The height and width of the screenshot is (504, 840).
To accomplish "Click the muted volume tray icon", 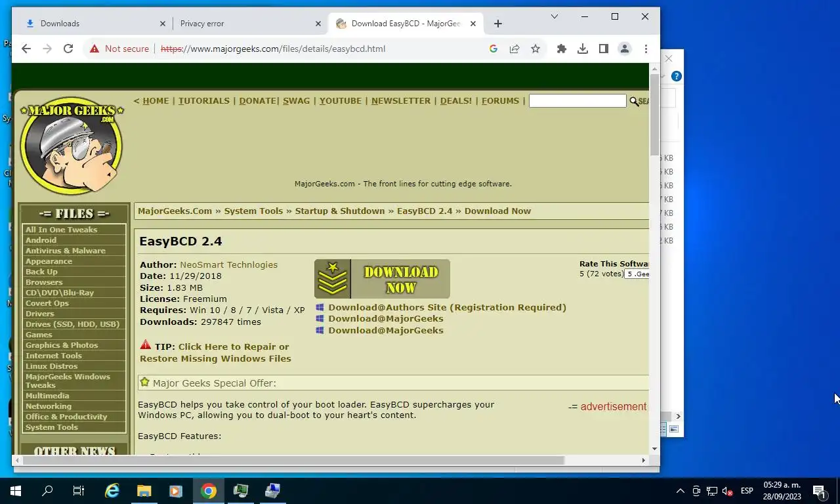I will (x=728, y=490).
